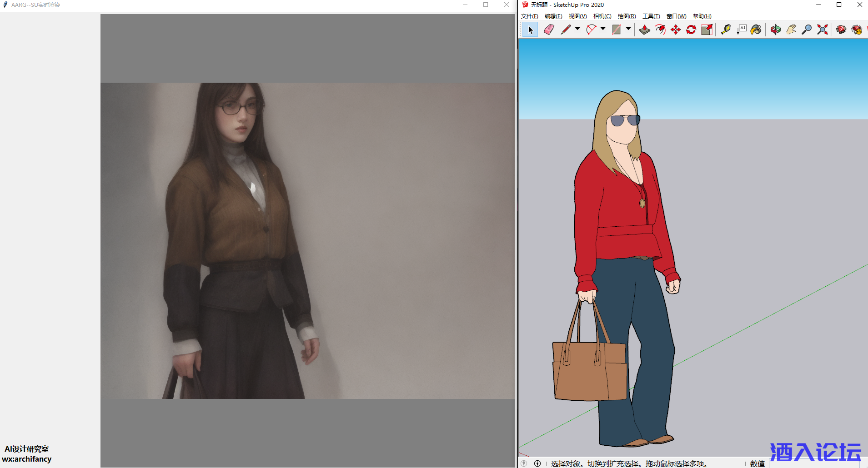The width and height of the screenshot is (868, 468).
Task: Pick the Push/Pull tool
Action: 644,30
